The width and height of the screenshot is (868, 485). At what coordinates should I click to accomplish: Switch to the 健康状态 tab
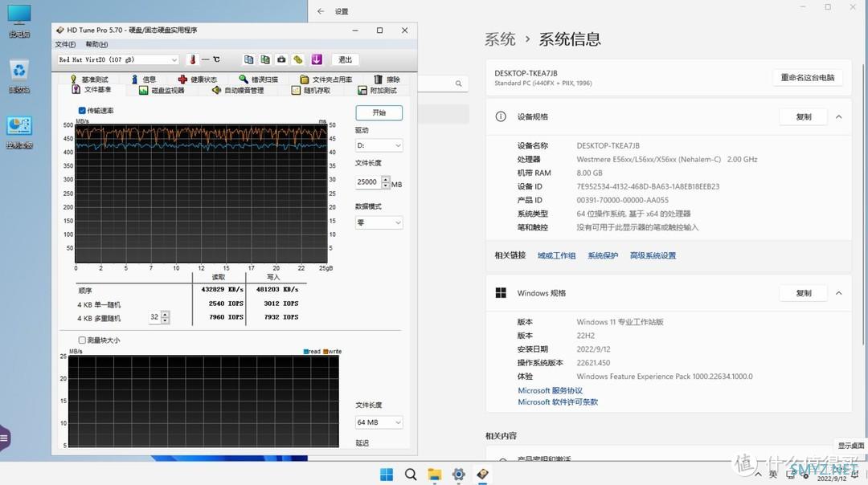tap(198, 79)
